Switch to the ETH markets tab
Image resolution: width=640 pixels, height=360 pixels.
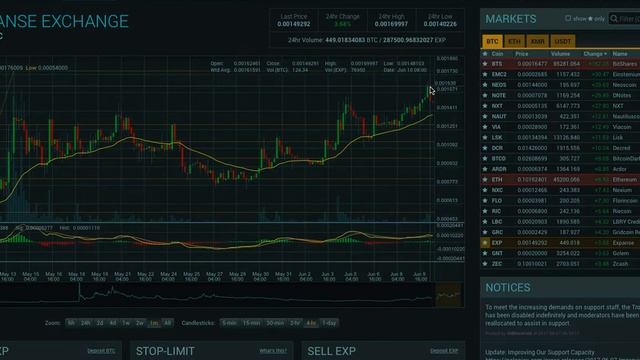[x=514, y=41]
